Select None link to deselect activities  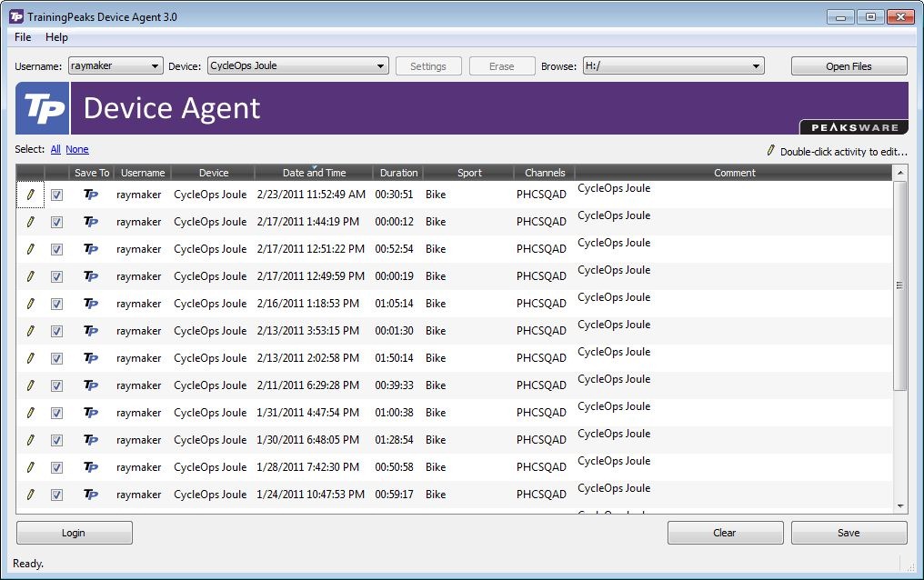[x=77, y=150]
